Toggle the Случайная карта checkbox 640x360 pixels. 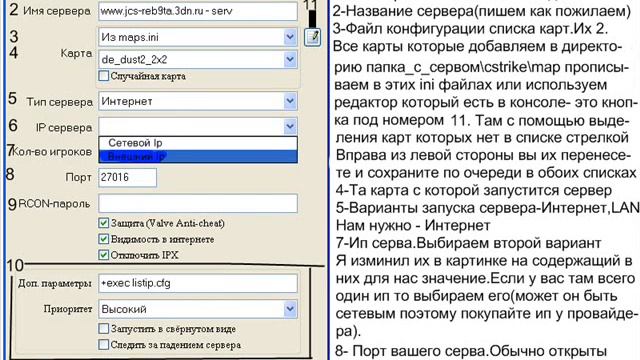pos(104,76)
